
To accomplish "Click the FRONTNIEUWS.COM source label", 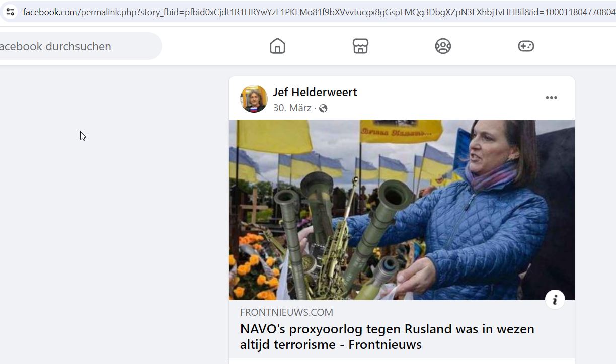I will [x=286, y=312].
